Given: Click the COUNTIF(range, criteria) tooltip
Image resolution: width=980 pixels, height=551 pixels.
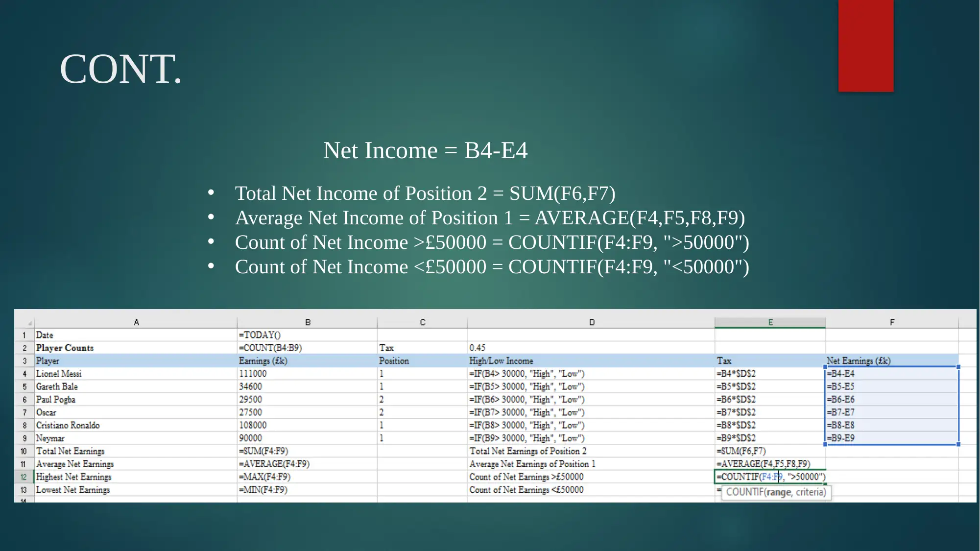Looking at the screenshot, I should coord(776,492).
